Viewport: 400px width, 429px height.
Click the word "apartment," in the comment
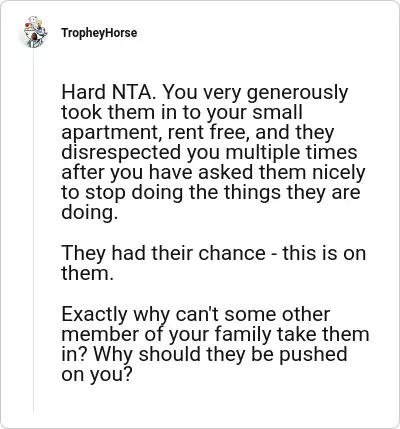[x=111, y=133]
